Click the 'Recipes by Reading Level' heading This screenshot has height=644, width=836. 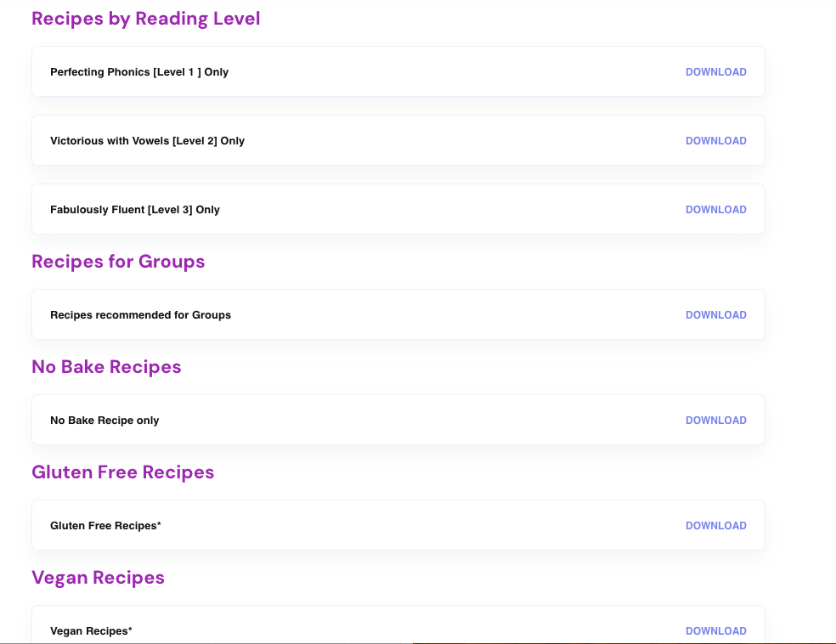tap(145, 19)
